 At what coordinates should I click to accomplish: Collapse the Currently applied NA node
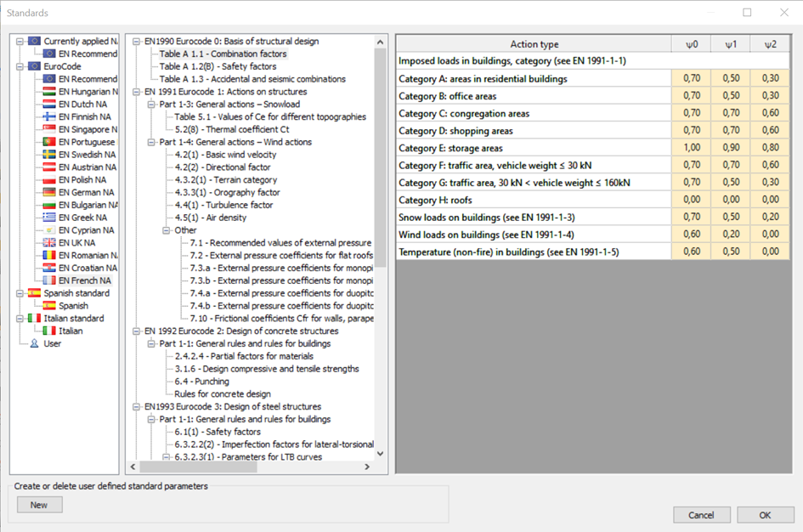pyautogui.click(x=20, y=41)
